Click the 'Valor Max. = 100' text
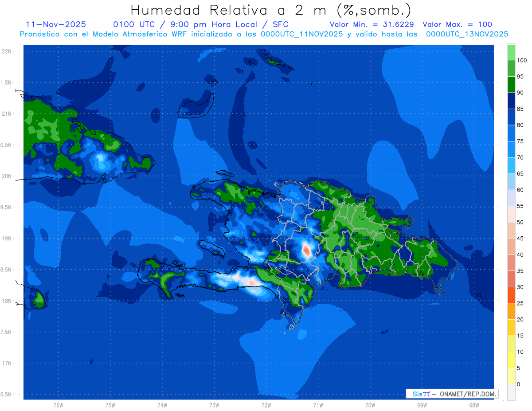The image size is (532, 411). 458,24
